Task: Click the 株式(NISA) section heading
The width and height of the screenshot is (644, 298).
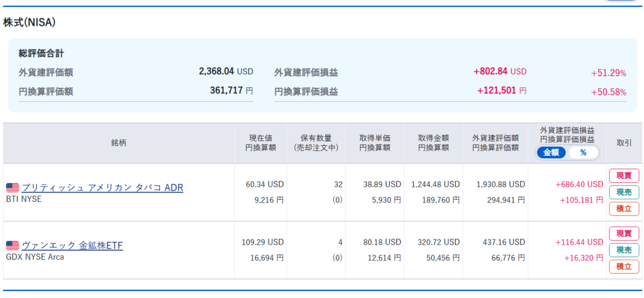Action: 30,23
